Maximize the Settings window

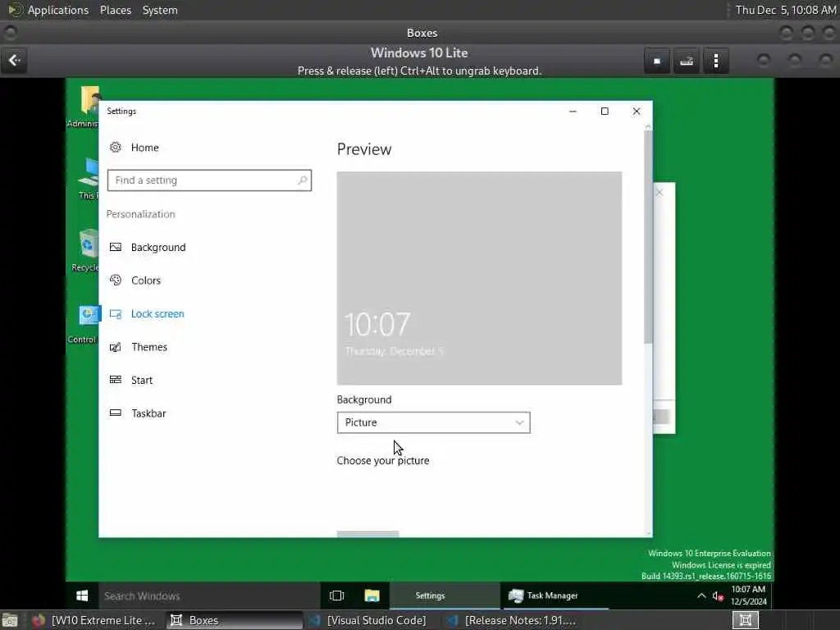coord(605,111)
